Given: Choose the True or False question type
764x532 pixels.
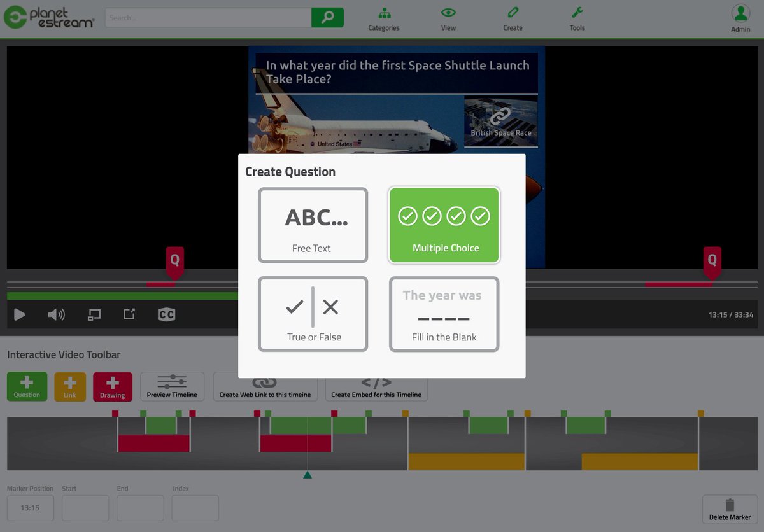Looking at the screenshot, I should click(313, 314).
